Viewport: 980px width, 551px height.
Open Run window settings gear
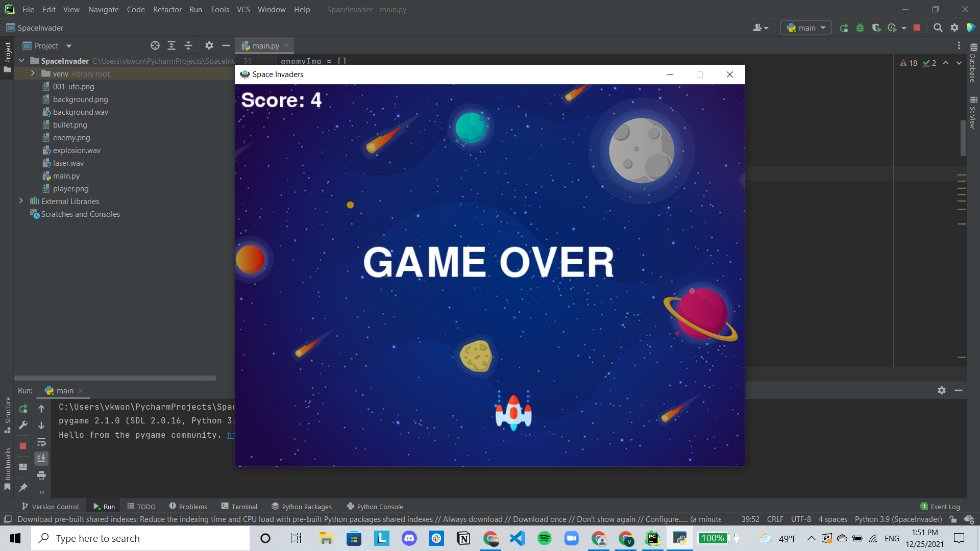[942, 390]
